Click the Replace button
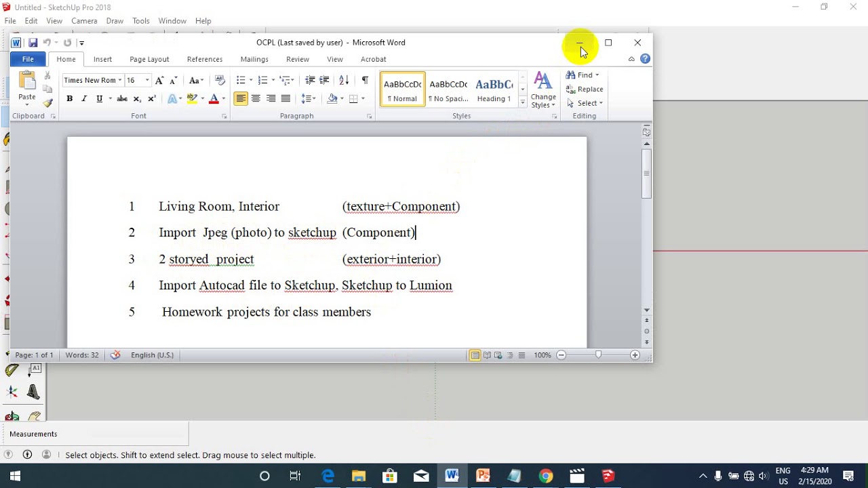Viewport: 868px width, 488px height. tap(585, 89)
